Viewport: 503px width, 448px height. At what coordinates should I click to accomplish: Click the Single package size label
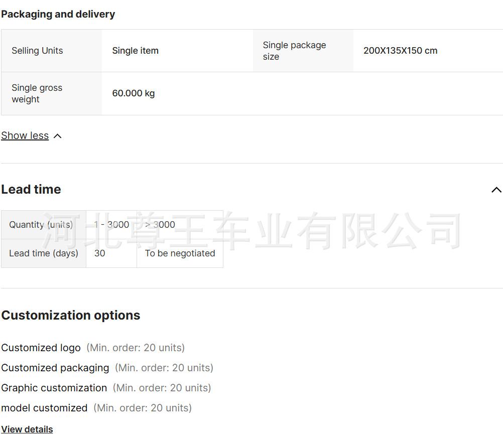[x=294, y=51]
